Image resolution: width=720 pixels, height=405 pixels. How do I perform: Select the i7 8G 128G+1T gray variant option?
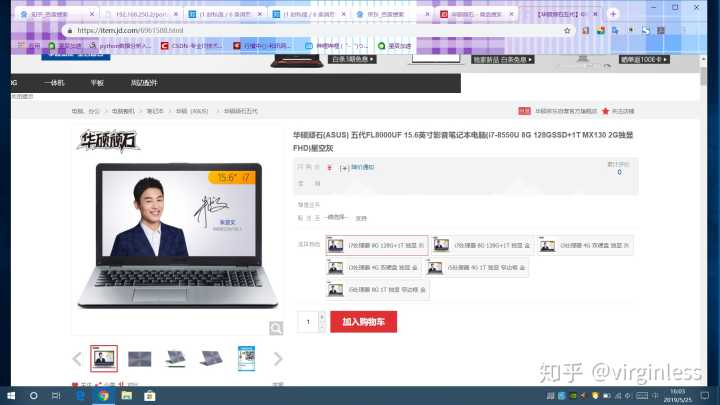pos(377,246)
